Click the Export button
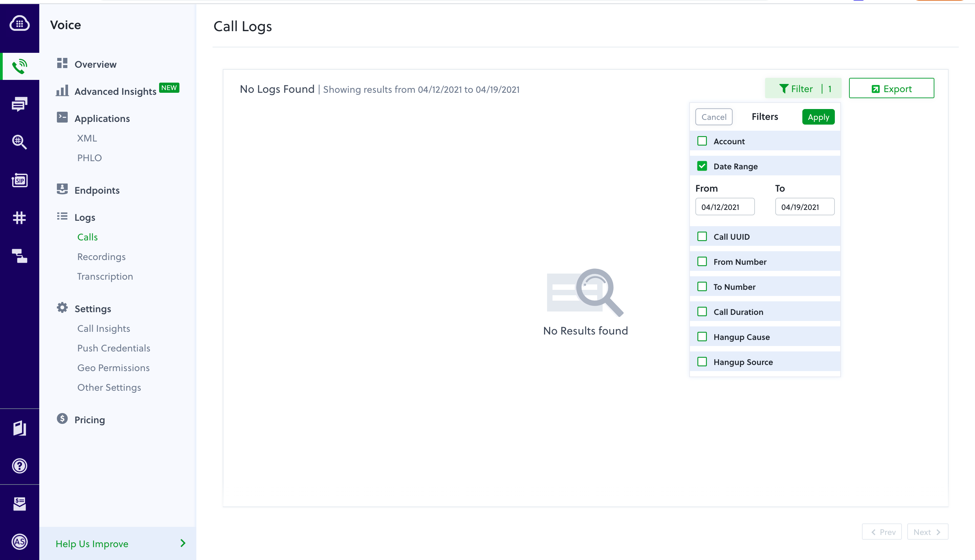 pos(891,88)
